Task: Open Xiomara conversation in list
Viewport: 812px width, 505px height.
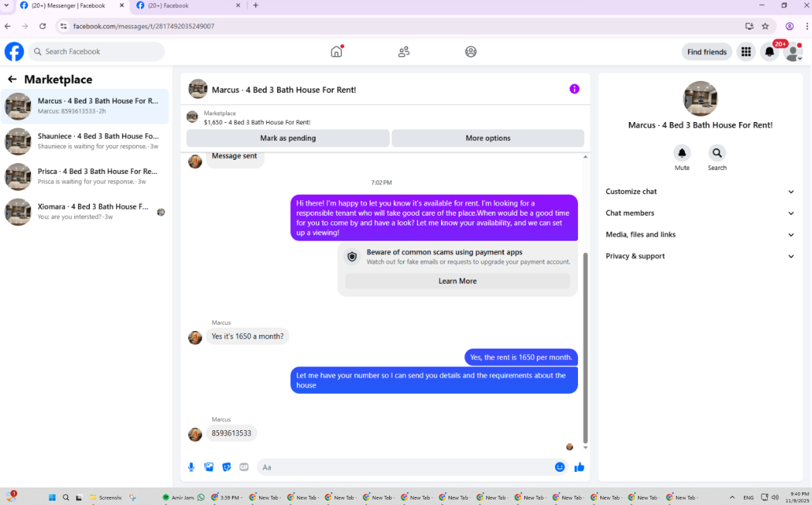Action: pyautogui.click(x=85, y=212)
